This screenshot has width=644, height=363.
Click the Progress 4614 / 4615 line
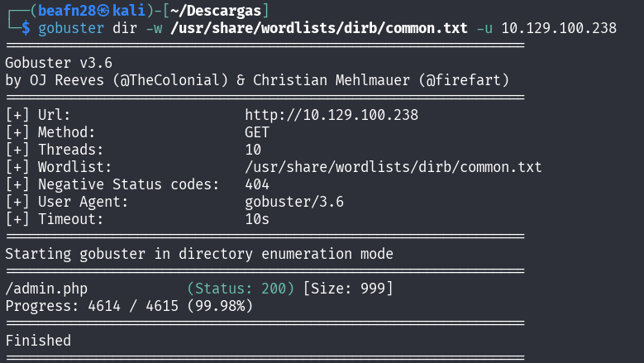point(129,306)
